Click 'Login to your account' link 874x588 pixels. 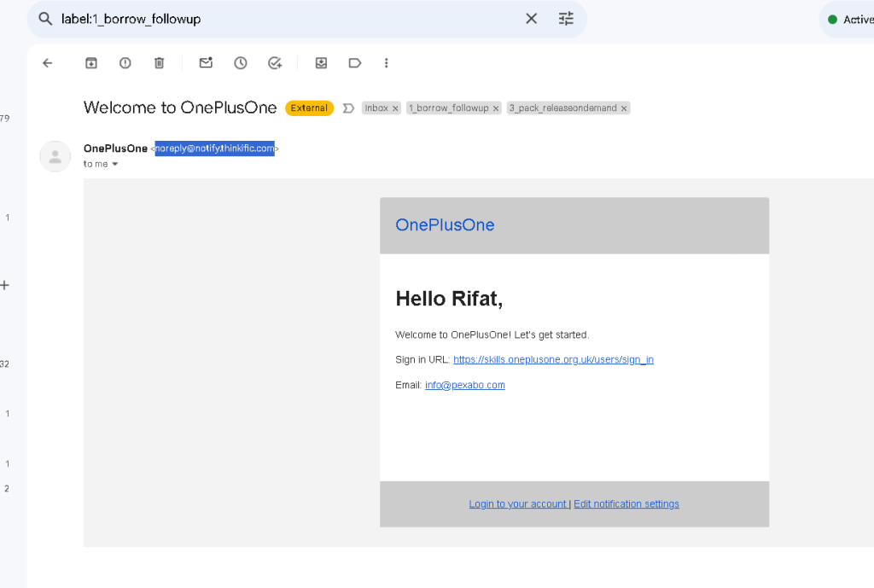tap(518, 504)
